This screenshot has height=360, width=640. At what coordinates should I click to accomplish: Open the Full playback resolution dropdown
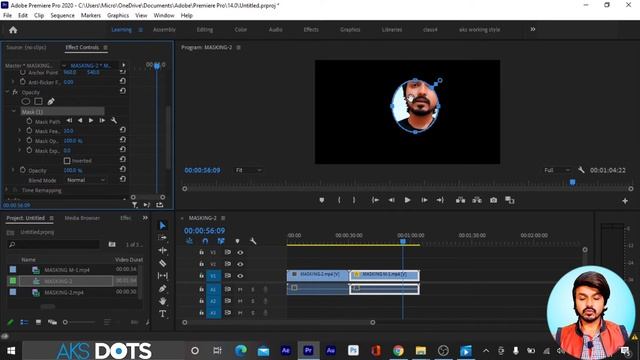[557, 170]
